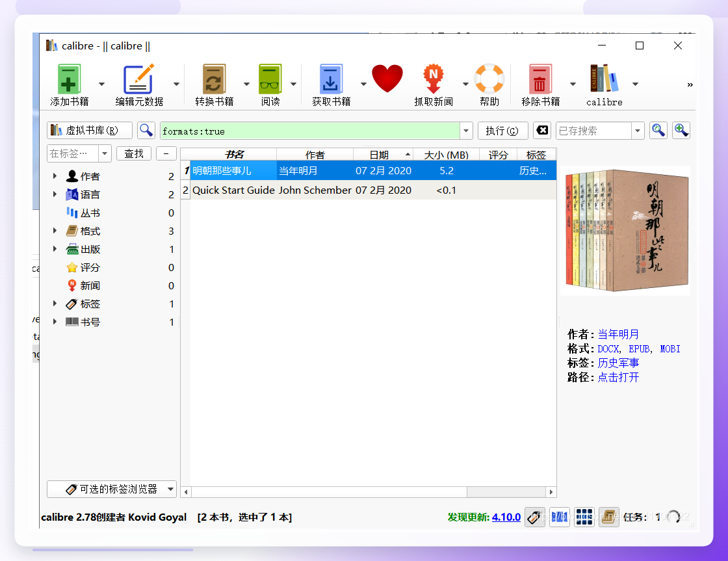The height and width of the screenshot is (561, 728).
Task: Click the minus collapse button beside 查找
Action: click(166, 153)
